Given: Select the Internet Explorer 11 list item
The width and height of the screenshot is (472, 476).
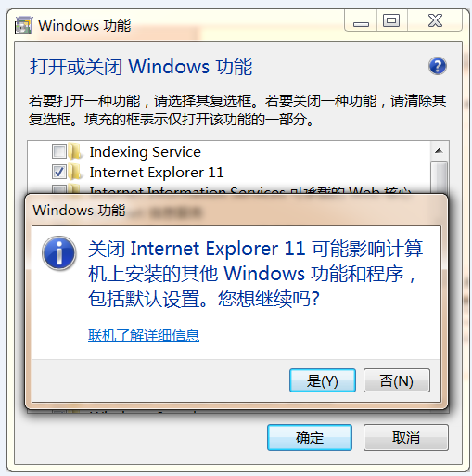Looking at the screenshot, I should coord(157,173).
